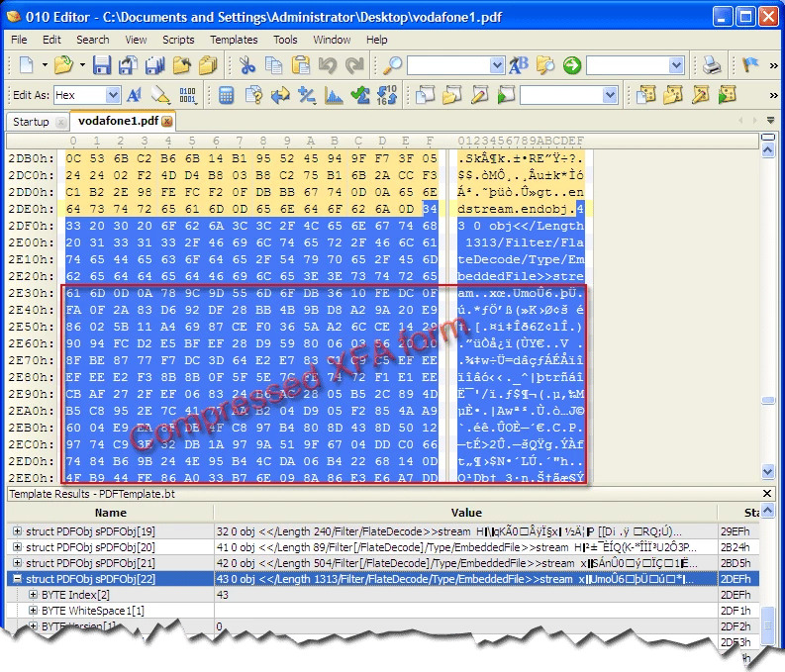The width and height of the screenshot is (785, 672).
Task: Collapse struct PDFObj sPDFObj[22] node
Action: [17, 579]
